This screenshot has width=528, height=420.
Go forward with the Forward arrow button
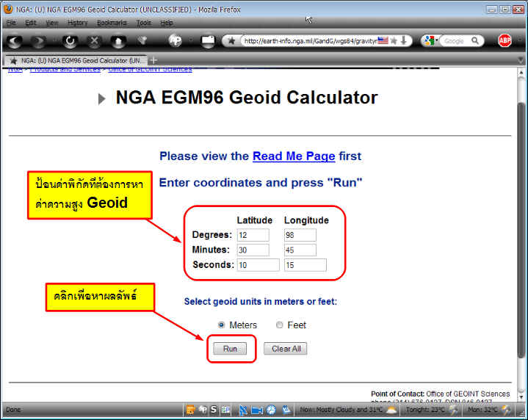[38, 41]
